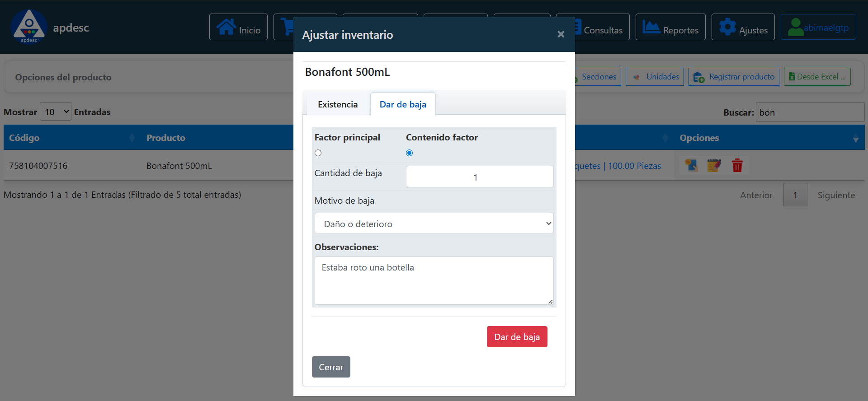868x401 pixels.
Task: Click the Inicio home icon
Action: pyautogui.click(x=226, y=27)
